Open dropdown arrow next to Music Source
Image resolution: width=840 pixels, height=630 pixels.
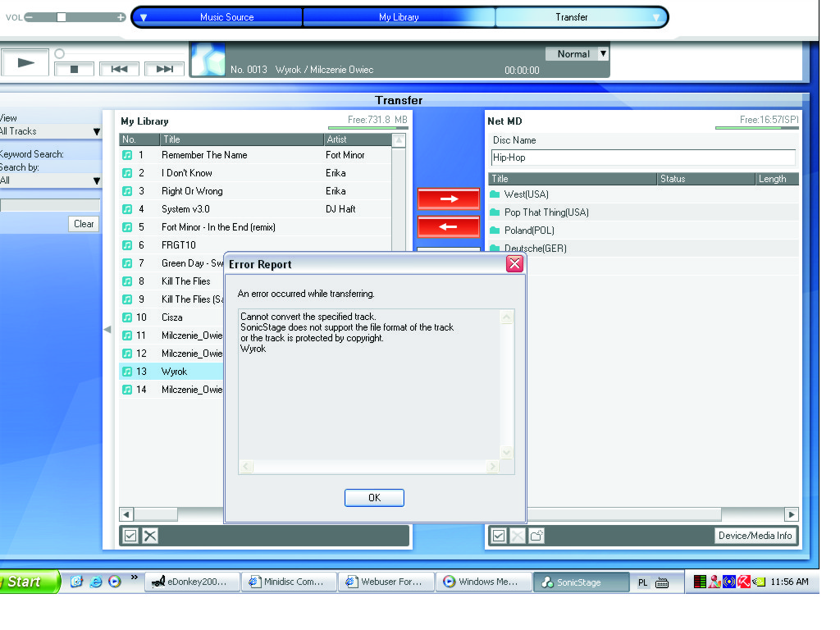(144, 18)
